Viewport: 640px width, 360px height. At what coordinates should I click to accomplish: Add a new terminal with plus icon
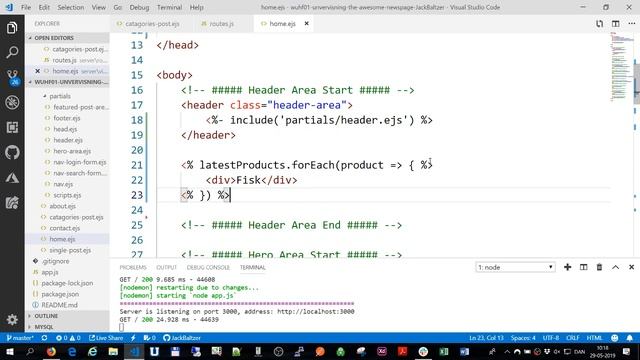tap(567, 267)
